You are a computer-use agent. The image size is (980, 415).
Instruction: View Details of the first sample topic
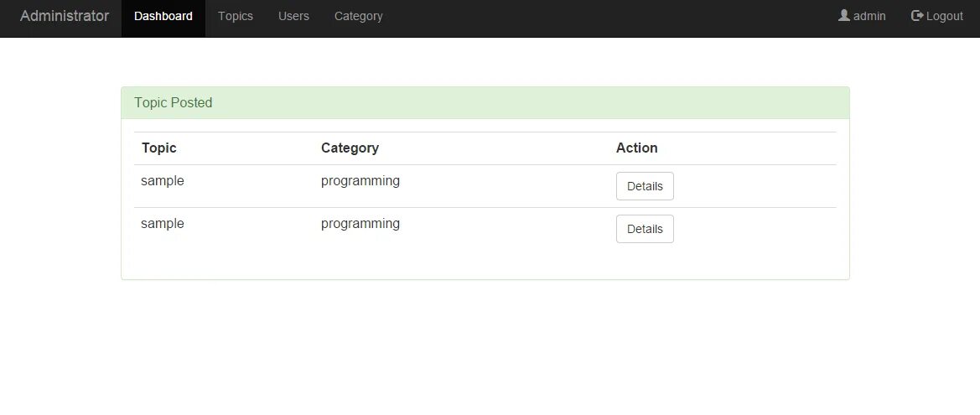[645, 186]
